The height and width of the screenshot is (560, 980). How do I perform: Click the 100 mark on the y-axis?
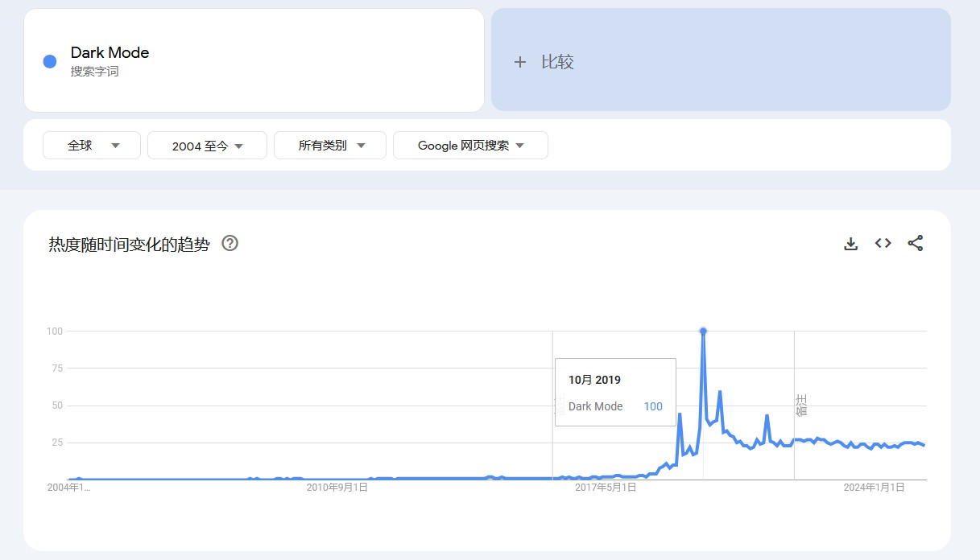[57, 331]
